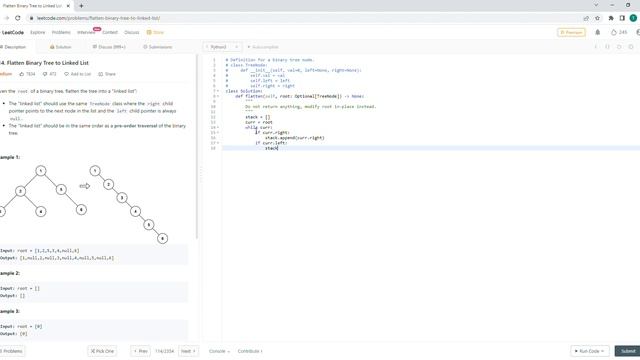Open the Explore menu item
This screenshot has width=640, height=360.
coord(38,32)
